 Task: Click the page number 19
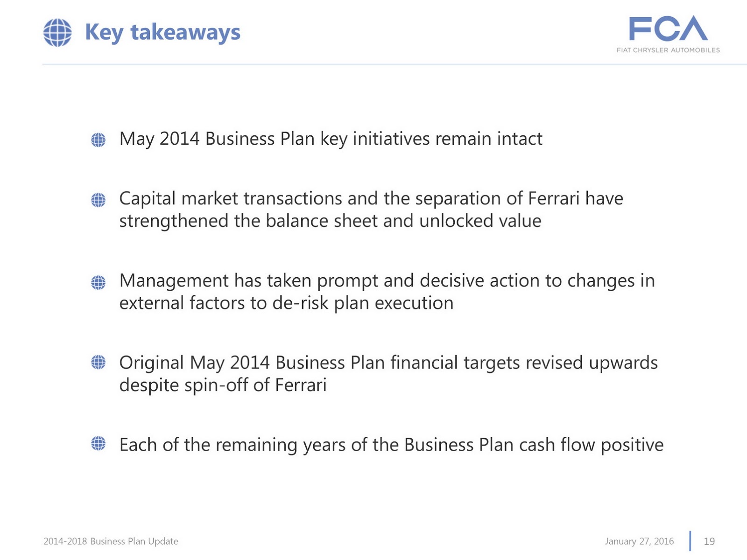(709, 541)
